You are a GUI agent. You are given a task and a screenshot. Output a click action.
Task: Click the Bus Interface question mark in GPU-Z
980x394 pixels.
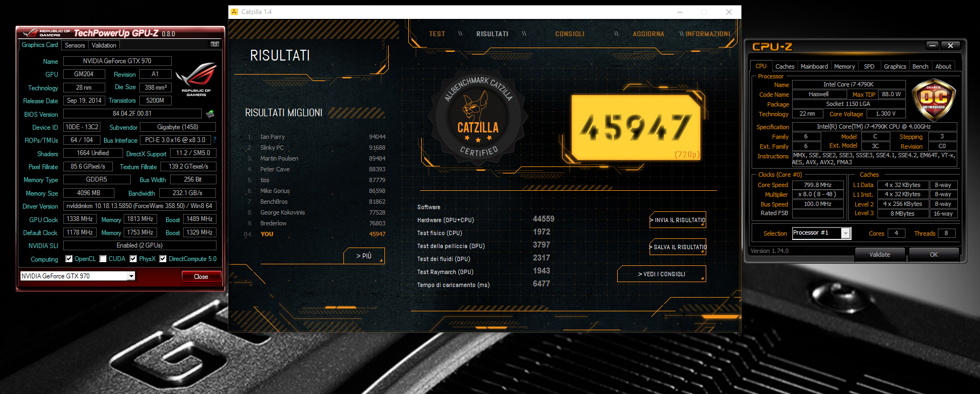pos(214,140)
